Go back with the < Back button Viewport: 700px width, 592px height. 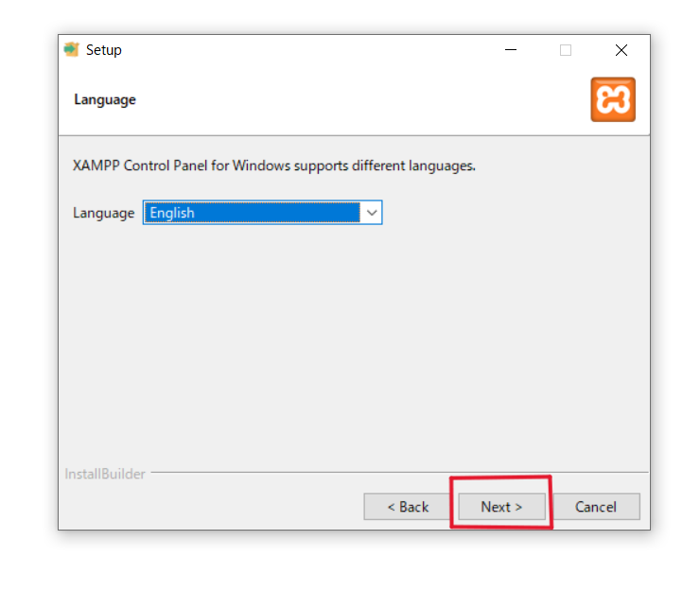tap(407, 507)
